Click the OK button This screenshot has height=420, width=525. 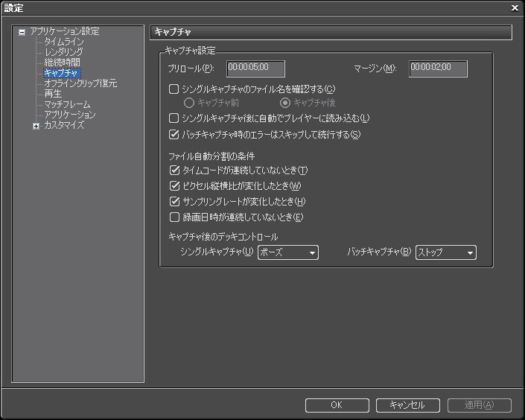pyautogui.click(x=337, y=405)
